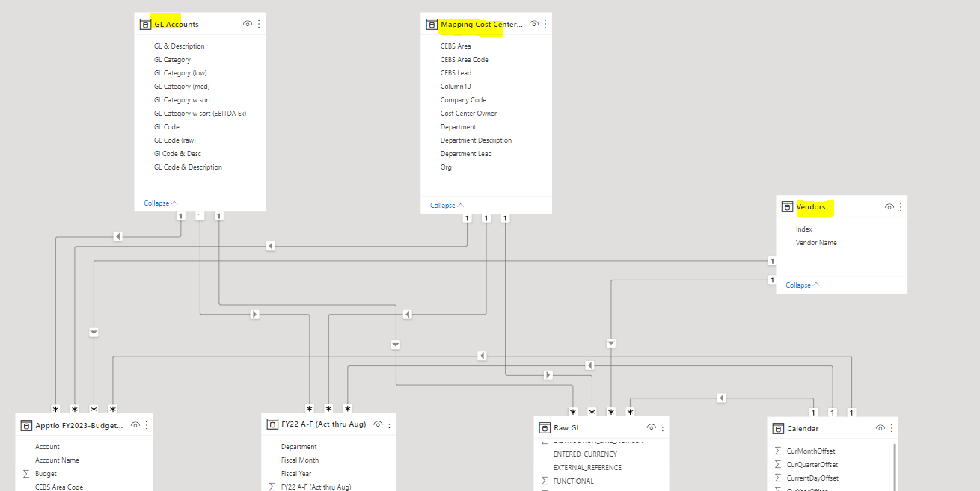
Task: Select the Column10 field
Action: 456,87
